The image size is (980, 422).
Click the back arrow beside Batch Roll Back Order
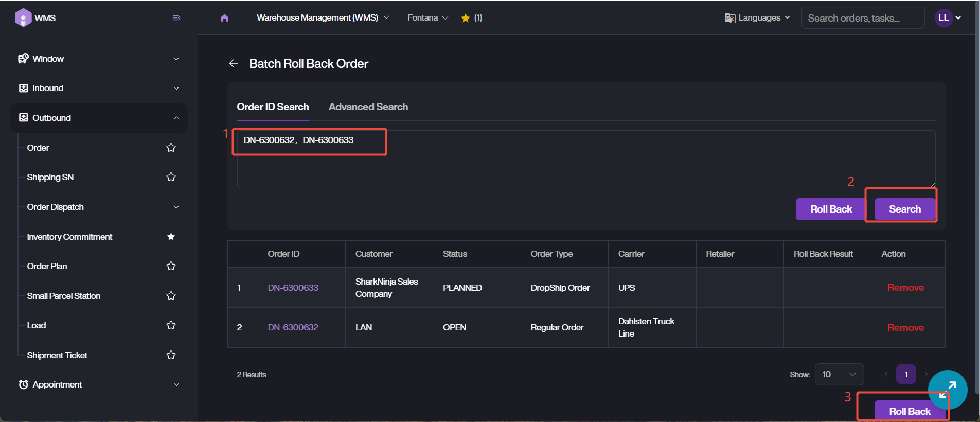234,63
